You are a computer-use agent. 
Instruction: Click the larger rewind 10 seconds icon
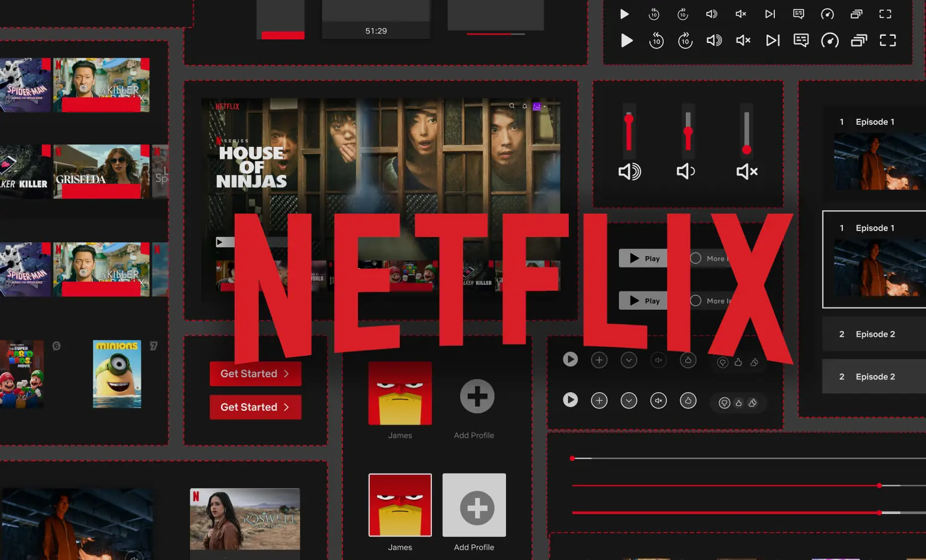coord(656,41)
